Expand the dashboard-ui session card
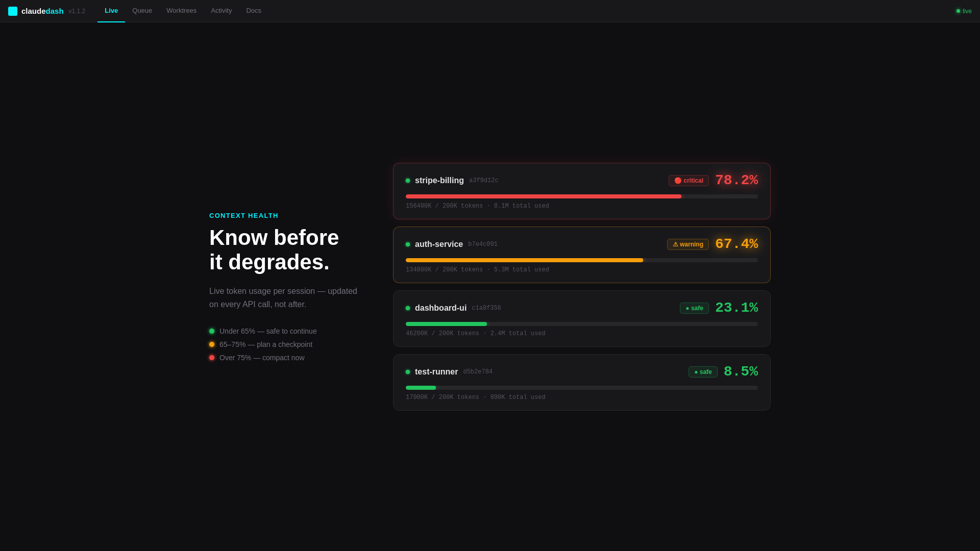Image resolution: width=980 pixels, height=551 pixels. pyautogui.click(x=581, y=318)
